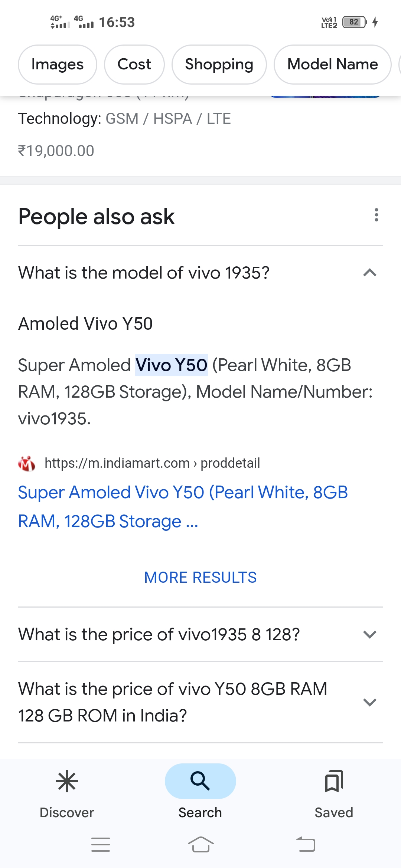Open the People also ask three-dot menu
The height and width of the screenshot is (868, 401).
(x=376, y=215)
